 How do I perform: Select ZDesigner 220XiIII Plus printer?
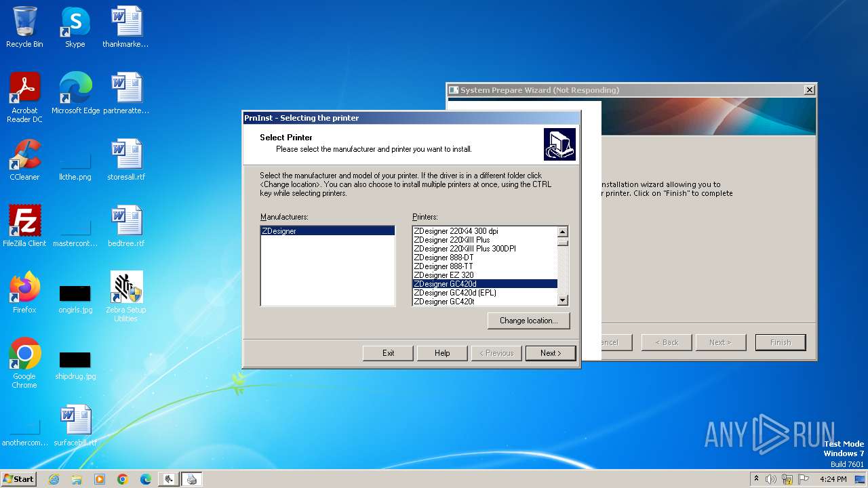(x=485, y=240)
